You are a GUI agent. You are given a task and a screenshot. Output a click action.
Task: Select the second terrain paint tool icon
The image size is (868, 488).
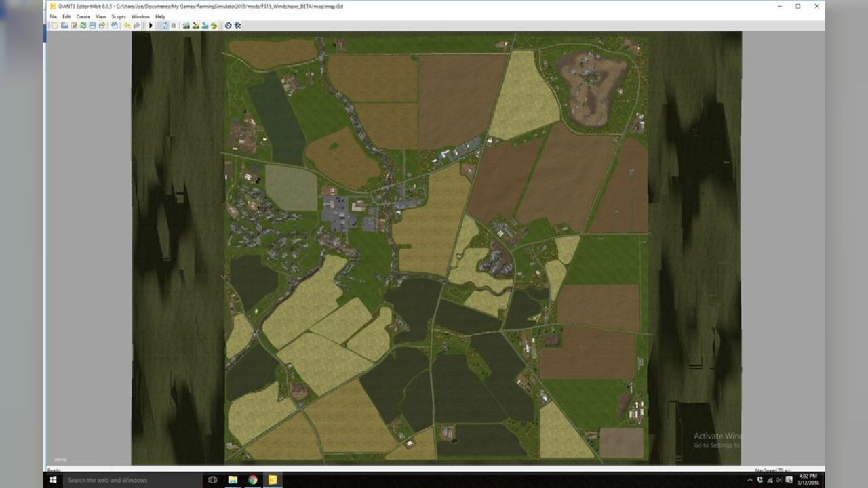coord(195,26)
